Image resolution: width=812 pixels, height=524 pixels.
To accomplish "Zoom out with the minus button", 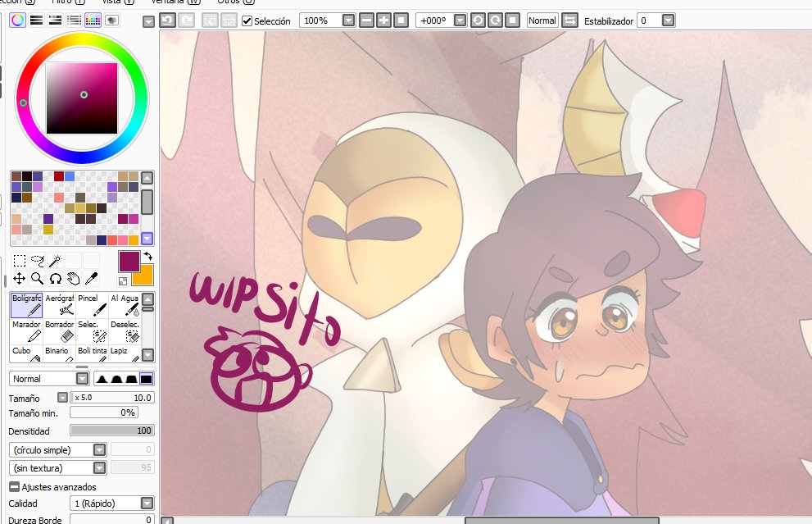I will point(366,21).
